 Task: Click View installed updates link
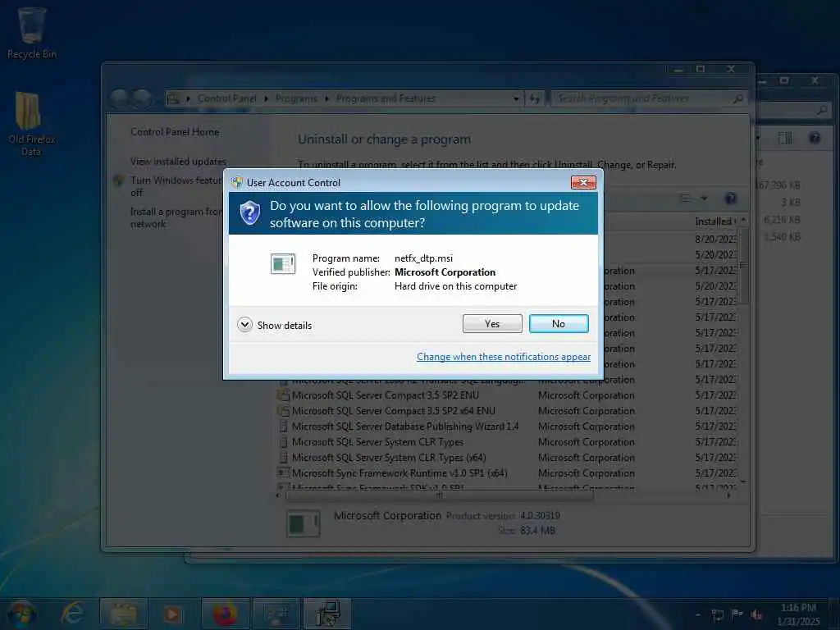click(x=178, y=162)
